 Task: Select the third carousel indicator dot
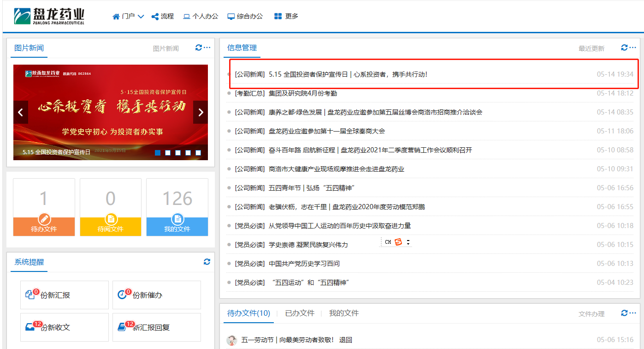point(178,153)
